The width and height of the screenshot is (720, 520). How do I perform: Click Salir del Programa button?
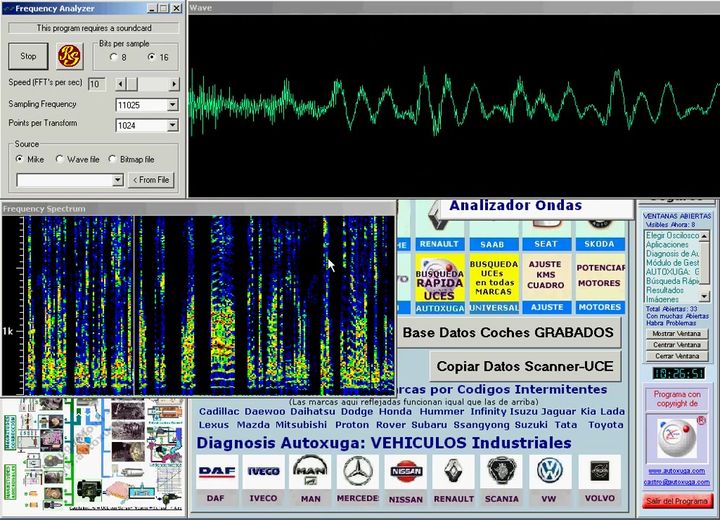(677, 501)
